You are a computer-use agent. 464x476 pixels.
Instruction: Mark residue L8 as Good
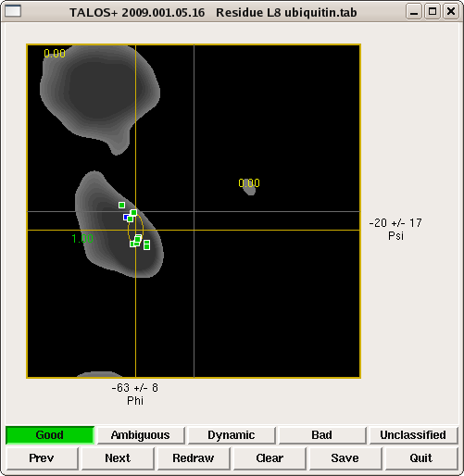50,435
